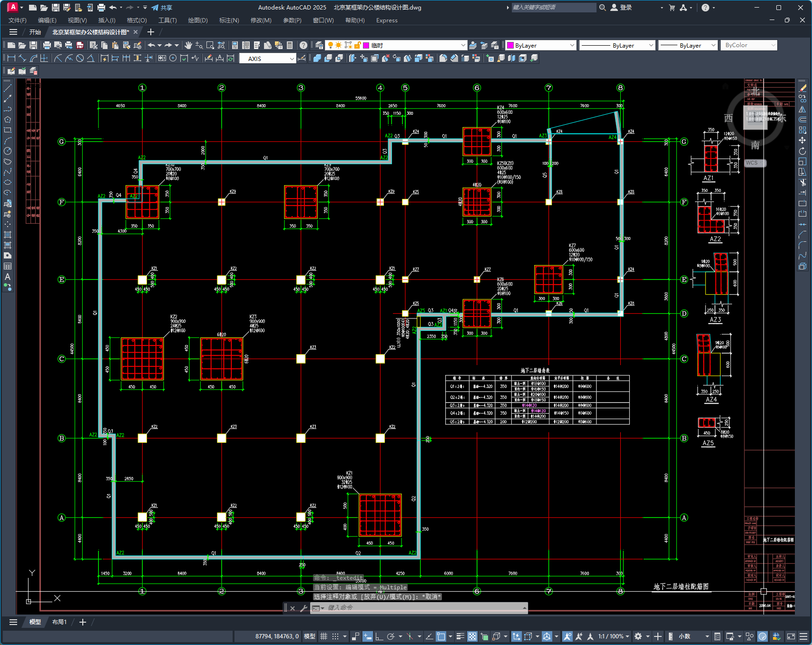Image resolution: width=812 pixels, height=645 pixels.
Task: Open the 文件(F) menu
Action: click(18, 20)
